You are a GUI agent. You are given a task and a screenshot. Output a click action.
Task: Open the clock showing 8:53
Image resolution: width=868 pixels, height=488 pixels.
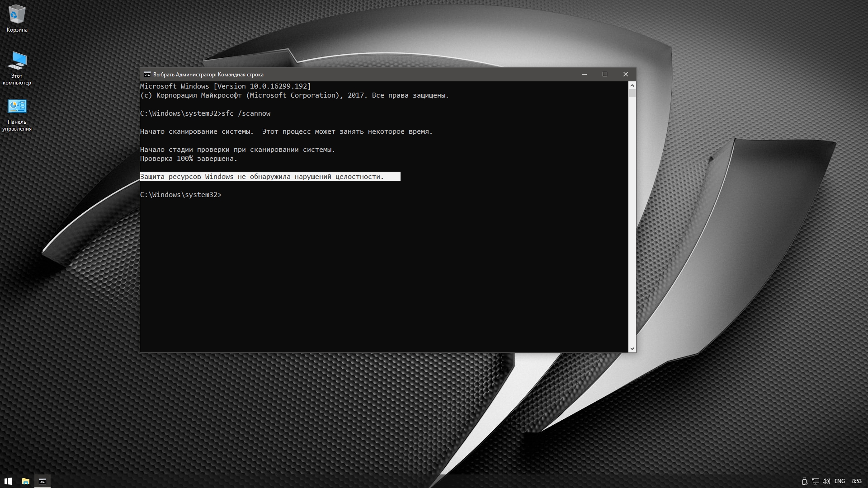click(856, 481)
